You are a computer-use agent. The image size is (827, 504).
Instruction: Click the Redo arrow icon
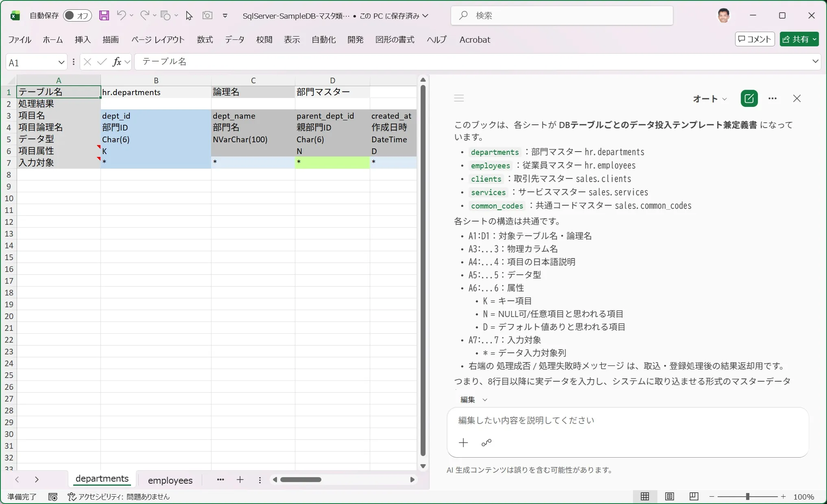click(144, 15)
